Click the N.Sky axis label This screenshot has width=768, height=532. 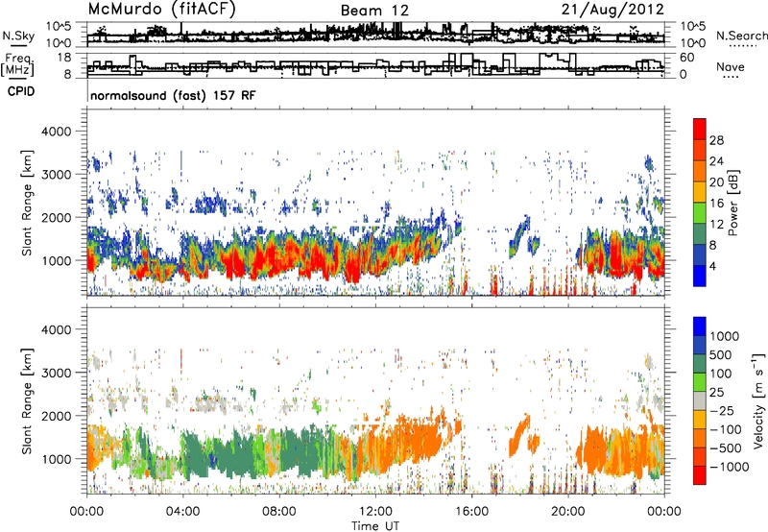(x=18, y=36)
